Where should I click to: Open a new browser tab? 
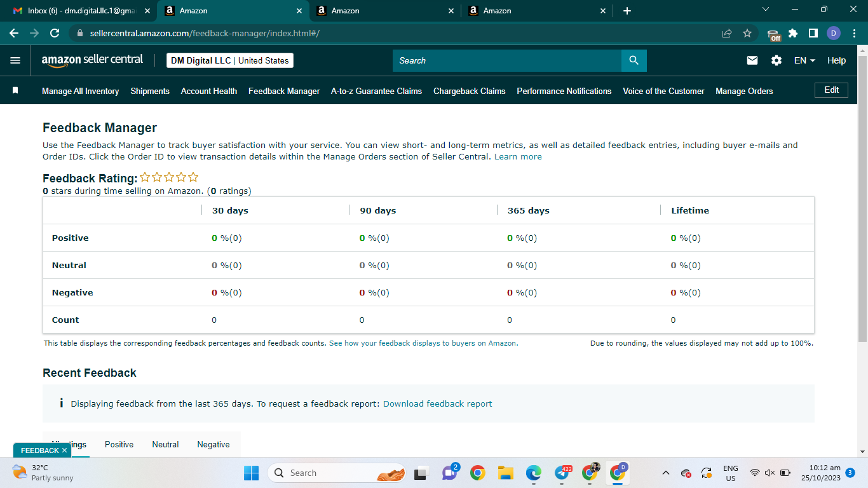[627, 11]
